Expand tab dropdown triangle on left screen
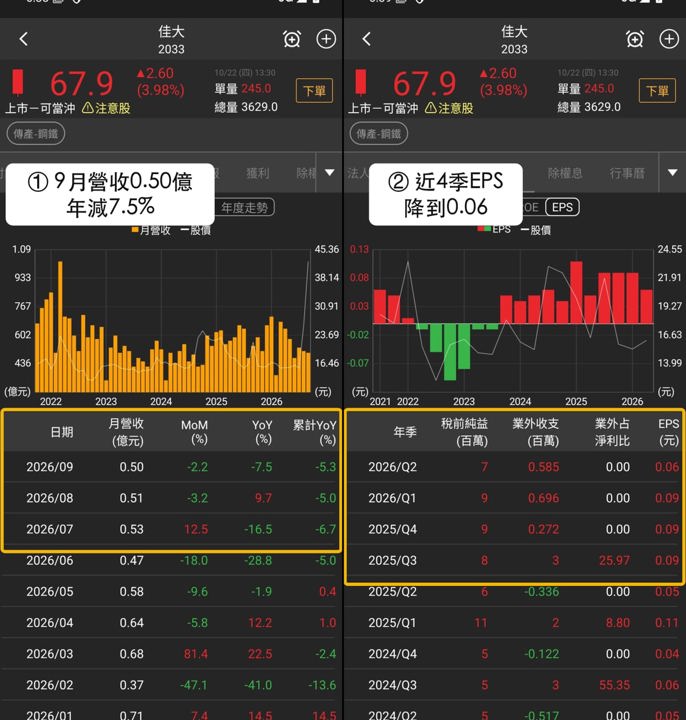The height and width of the screenshot is (720, 686). 330,173
